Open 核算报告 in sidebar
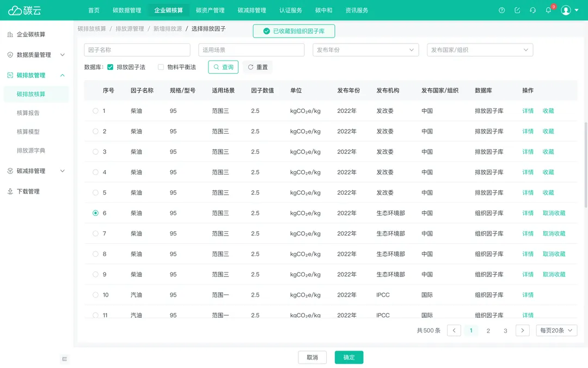Image resolution: width=588 pixels, height=368 pixels. coord(28,113)
